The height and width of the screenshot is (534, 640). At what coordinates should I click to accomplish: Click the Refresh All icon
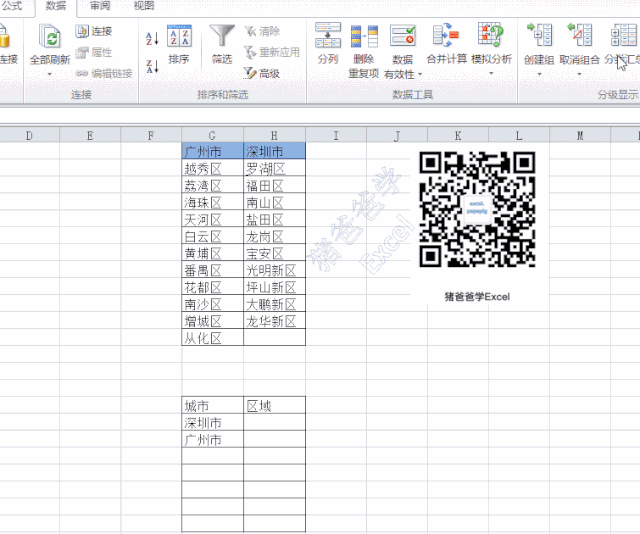tap(50, 37)
